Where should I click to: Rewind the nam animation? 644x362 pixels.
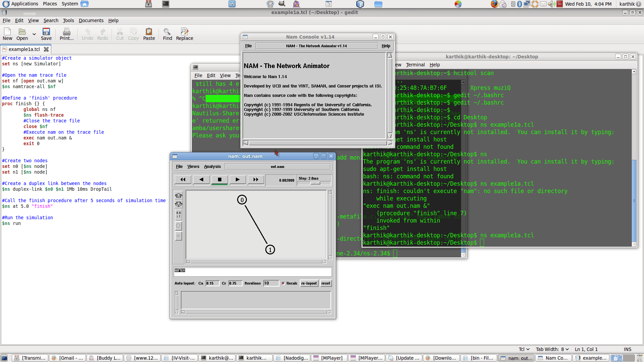point(183,180)
